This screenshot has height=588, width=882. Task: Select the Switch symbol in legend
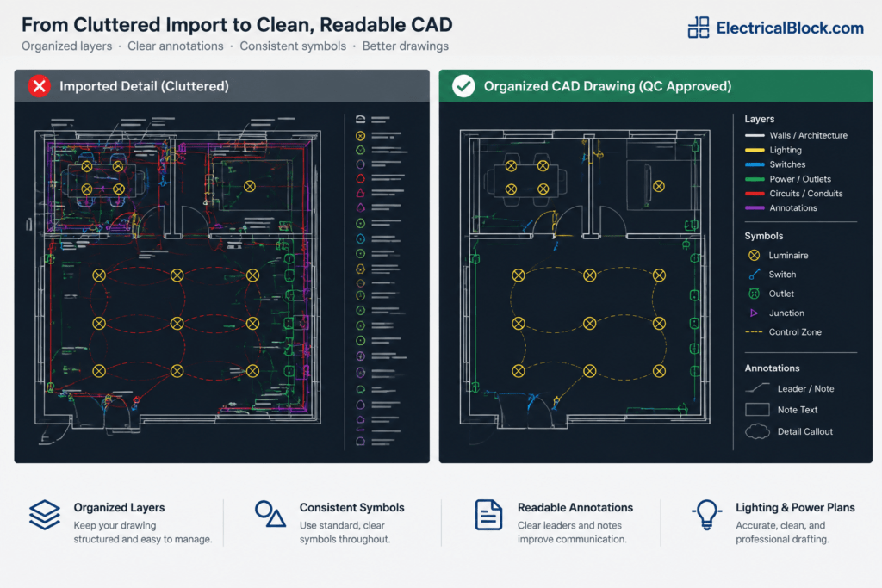(x=755, y=275)
